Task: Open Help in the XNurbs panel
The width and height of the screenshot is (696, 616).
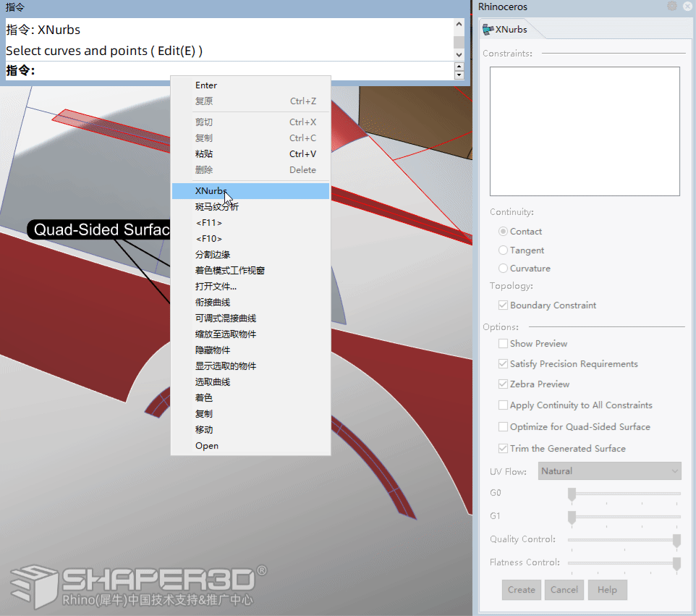Action: click(x=607, y=590)
